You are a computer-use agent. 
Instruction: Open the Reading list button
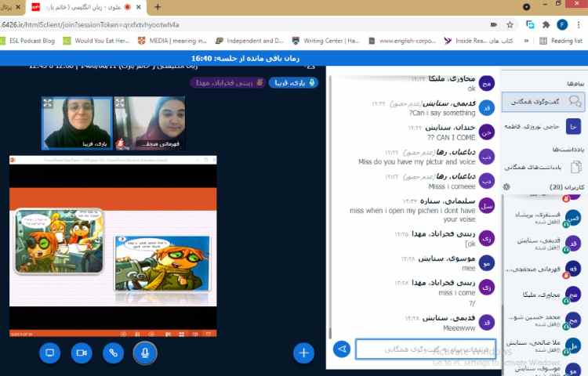click(x=561, y=41)
